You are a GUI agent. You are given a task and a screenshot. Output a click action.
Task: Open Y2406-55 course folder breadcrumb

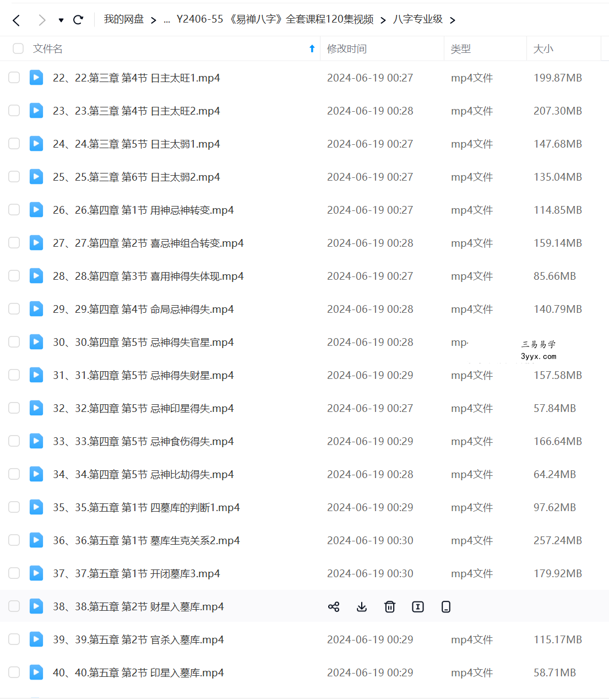[275, 19]
